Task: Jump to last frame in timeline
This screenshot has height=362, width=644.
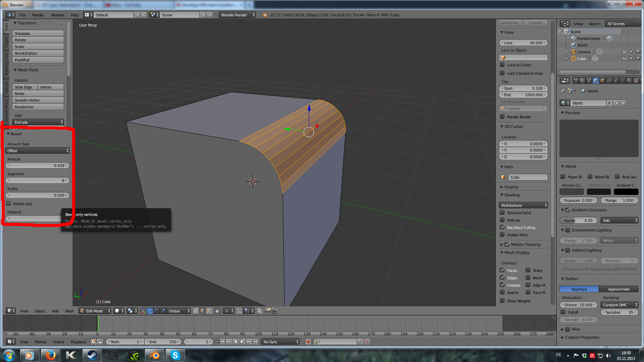Action: click(x=256, y=342)
